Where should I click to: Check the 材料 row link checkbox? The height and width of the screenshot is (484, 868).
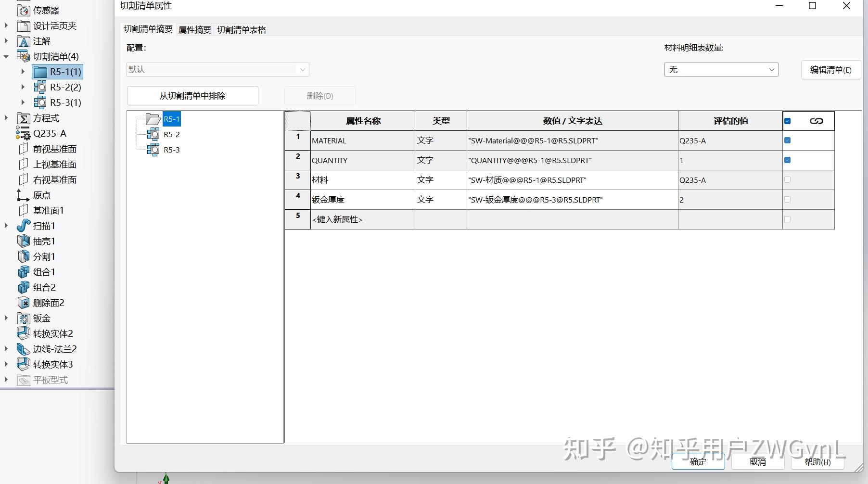[787, 180]
